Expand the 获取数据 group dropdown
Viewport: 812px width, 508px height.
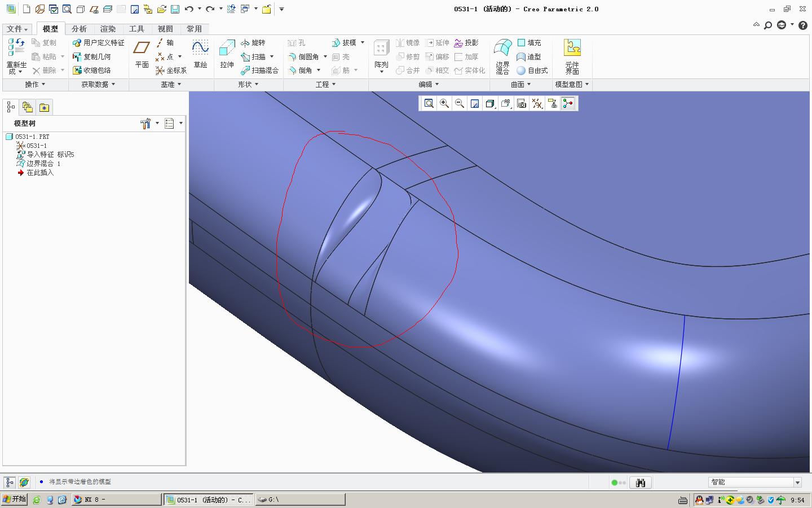(x=98, y=85)
